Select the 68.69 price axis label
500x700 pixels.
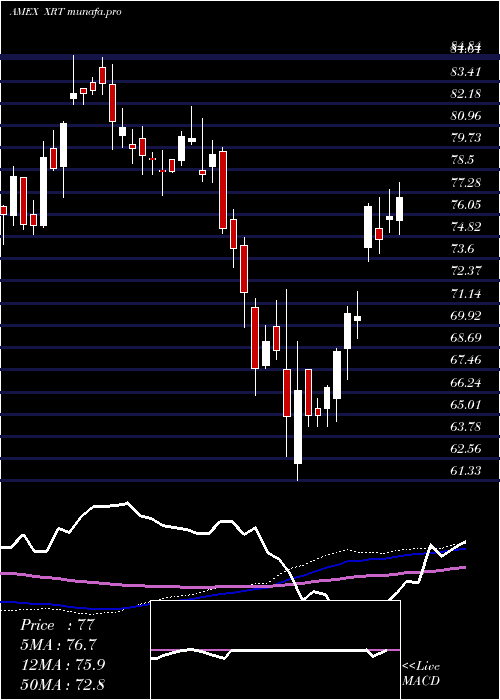click(467, 338)
